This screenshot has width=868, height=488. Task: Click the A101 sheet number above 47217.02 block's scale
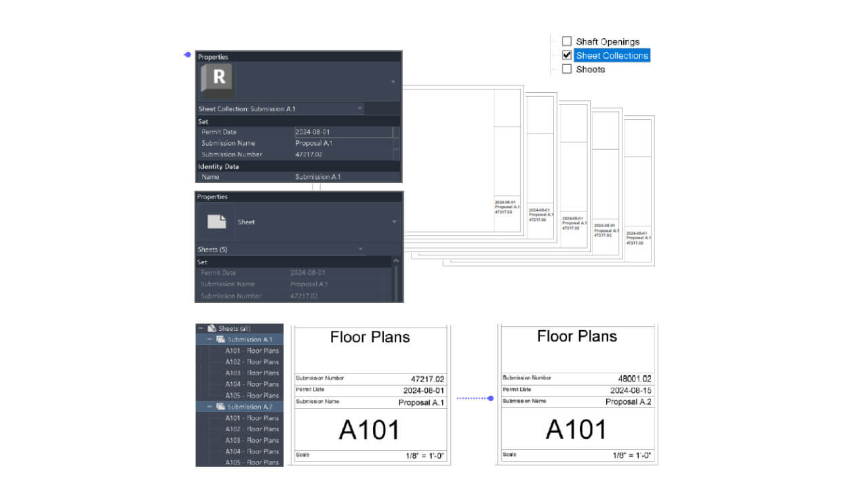(x=370, y=430)
